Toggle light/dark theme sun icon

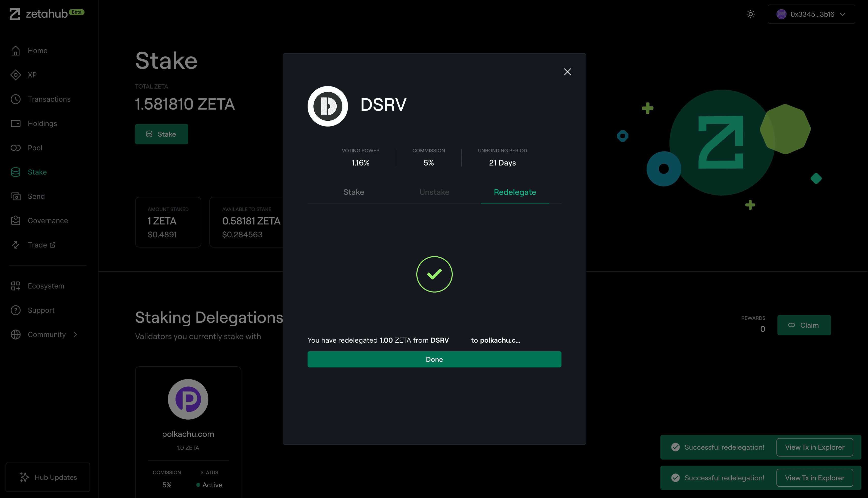point(750,14)
